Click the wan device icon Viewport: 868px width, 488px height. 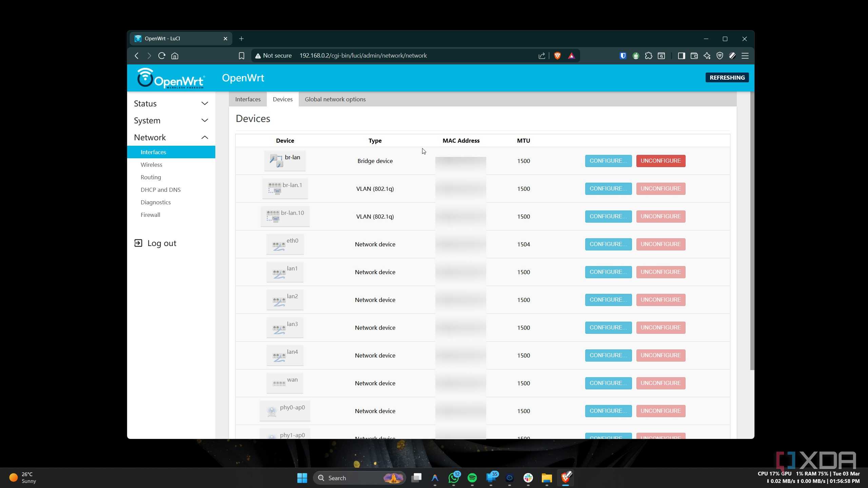(279, 383)
